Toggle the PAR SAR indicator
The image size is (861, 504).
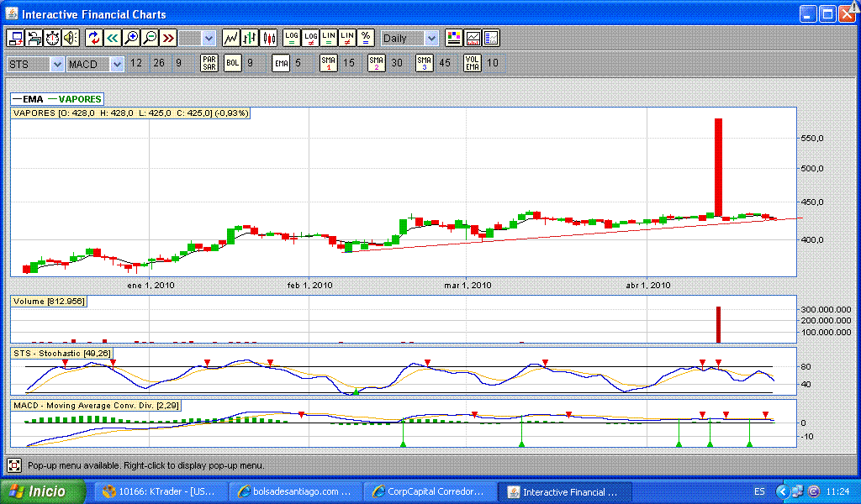(x=209, y=63)
